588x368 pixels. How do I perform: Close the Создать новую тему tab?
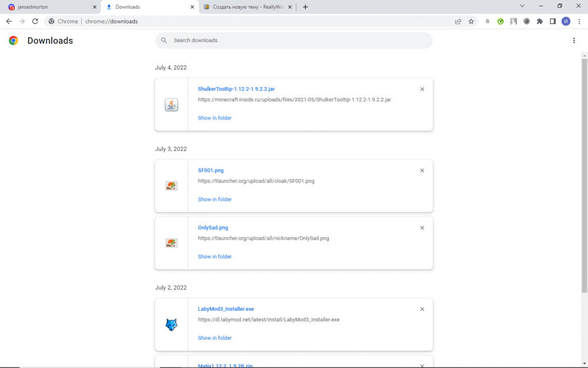[x=289, y=6]
